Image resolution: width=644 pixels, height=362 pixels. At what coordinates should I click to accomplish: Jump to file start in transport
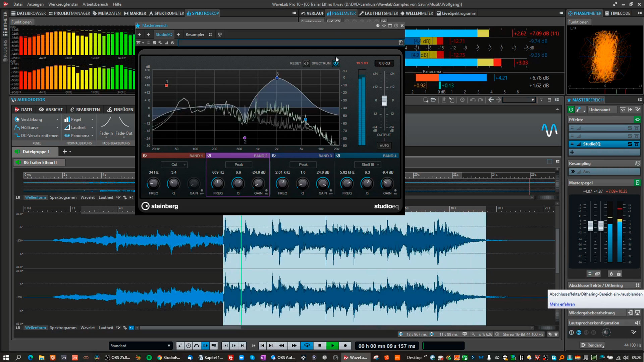coord(262,346)
